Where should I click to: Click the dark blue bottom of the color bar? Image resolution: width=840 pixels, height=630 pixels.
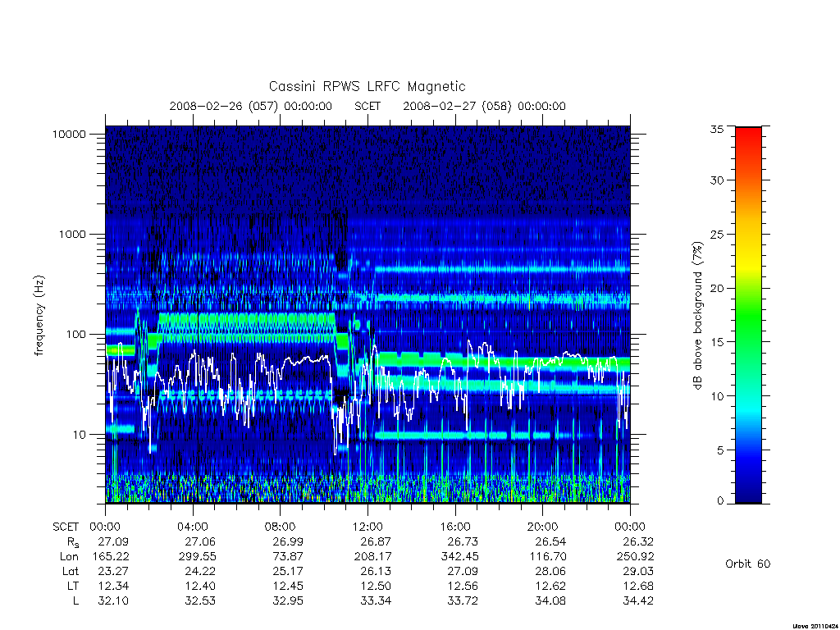coord(748,495)
